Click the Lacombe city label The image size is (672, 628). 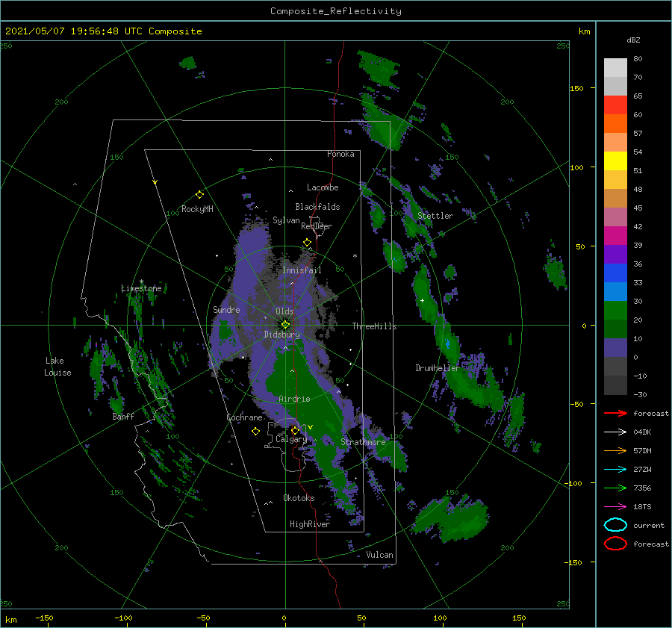323,187
